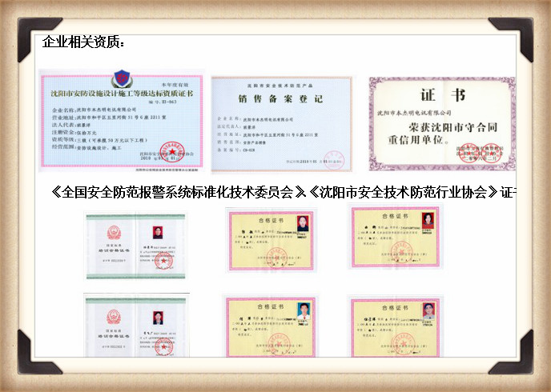The image size is (551, 392).
Task: Click the 企业相关资质 heading text
Action: 83,42
